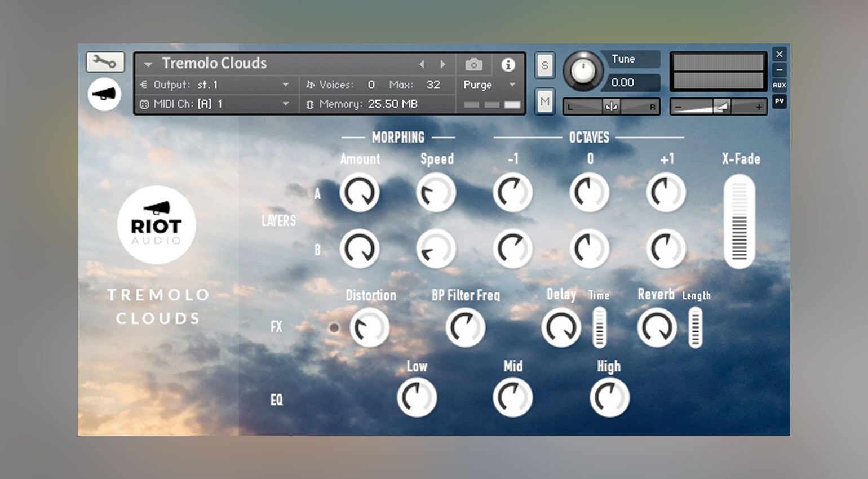This screenshot has height=479, width=868.
Task: Minimize the instrument header view
Action: click(x=779, y=70)
